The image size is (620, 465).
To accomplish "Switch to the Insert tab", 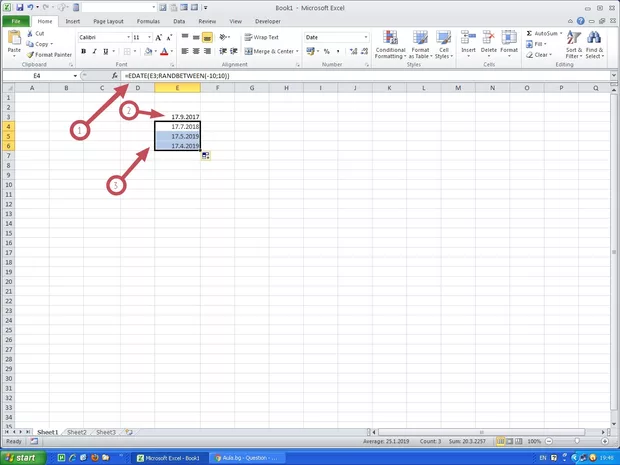I will [72, 21].
